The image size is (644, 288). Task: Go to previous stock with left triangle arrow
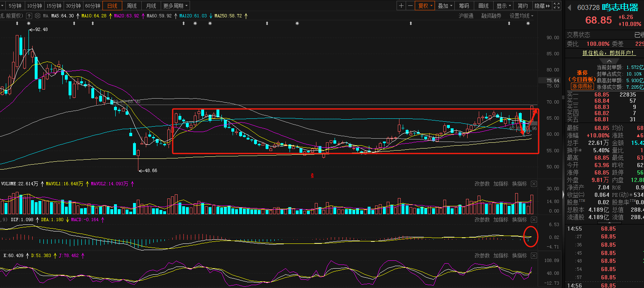(569, 7)
